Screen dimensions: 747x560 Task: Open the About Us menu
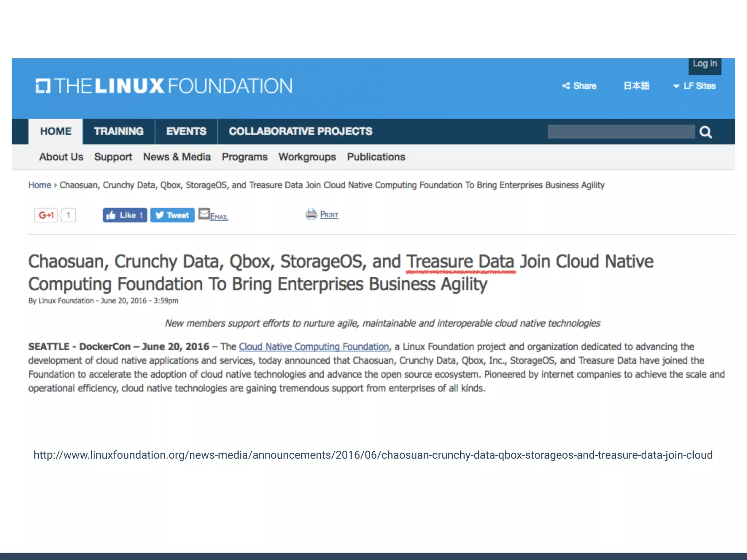pos(61,157)
